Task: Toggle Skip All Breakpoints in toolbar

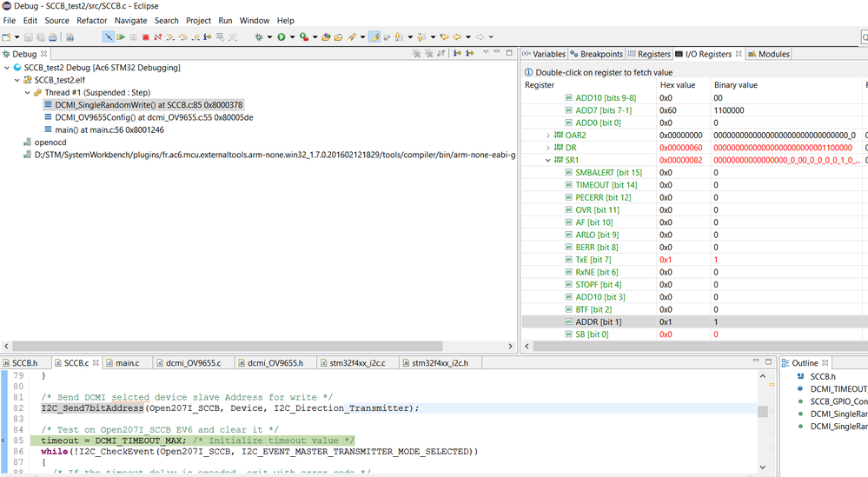Action: coord(109,37)
